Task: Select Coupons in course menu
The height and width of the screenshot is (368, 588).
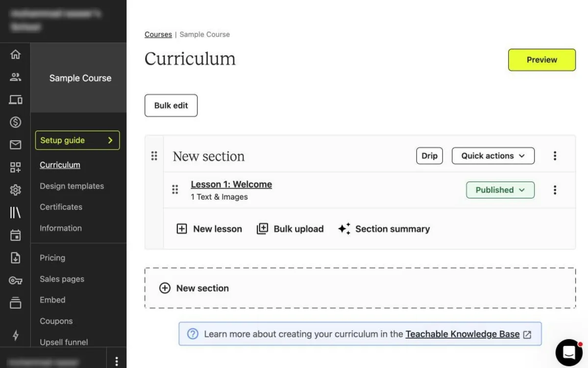Action: pos(56,321)
